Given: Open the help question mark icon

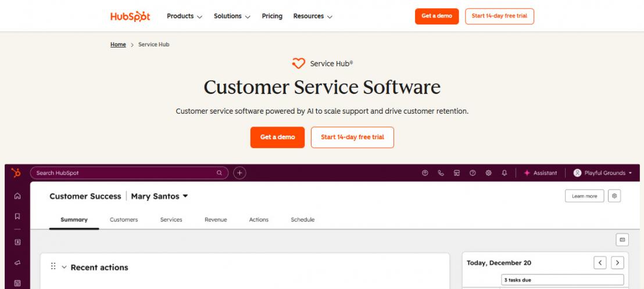Looking at the screenshot, I should 473,173.
